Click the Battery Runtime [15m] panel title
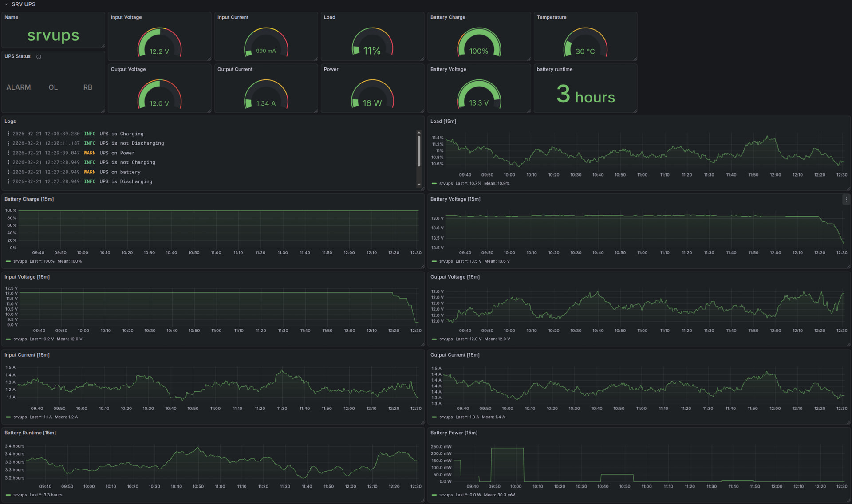852x504 pixels. coord(30,433)
